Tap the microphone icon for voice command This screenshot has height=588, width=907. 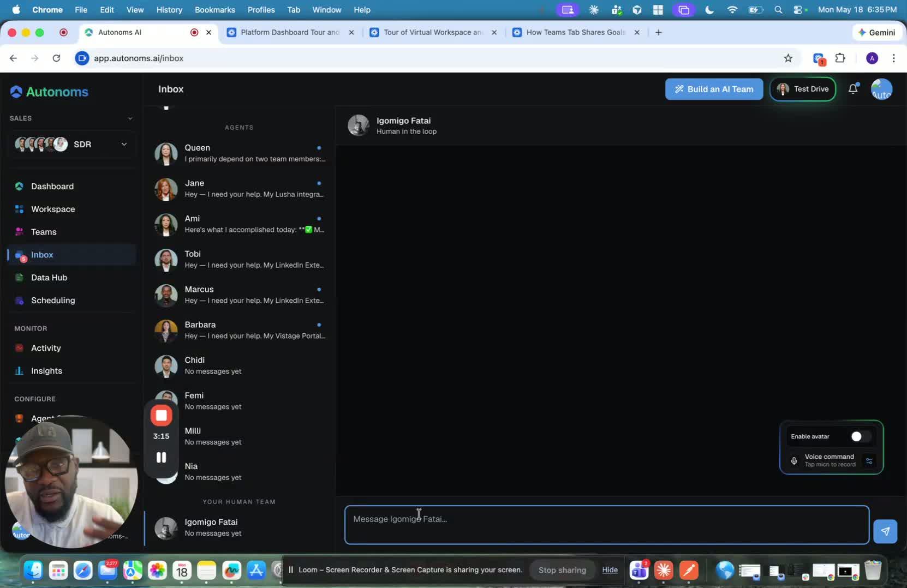tap(794, 461)
